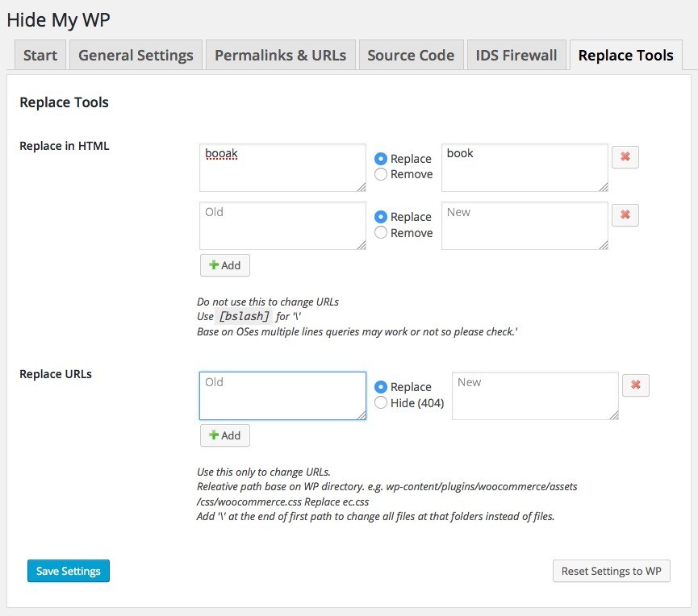Switch to the General Settings tab
Viewport: 698px width, 616px height.
click(136, 56)
